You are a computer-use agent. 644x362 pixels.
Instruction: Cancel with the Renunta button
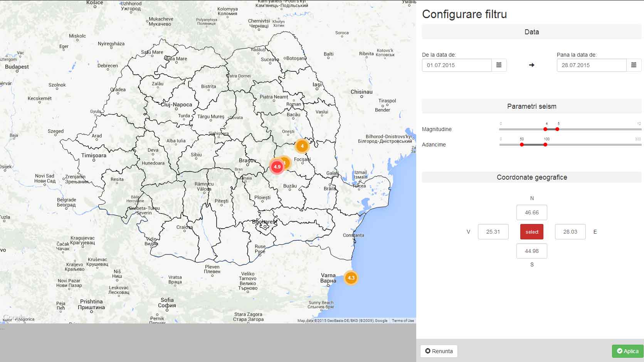pyautogui.click(x=439, y=351)
